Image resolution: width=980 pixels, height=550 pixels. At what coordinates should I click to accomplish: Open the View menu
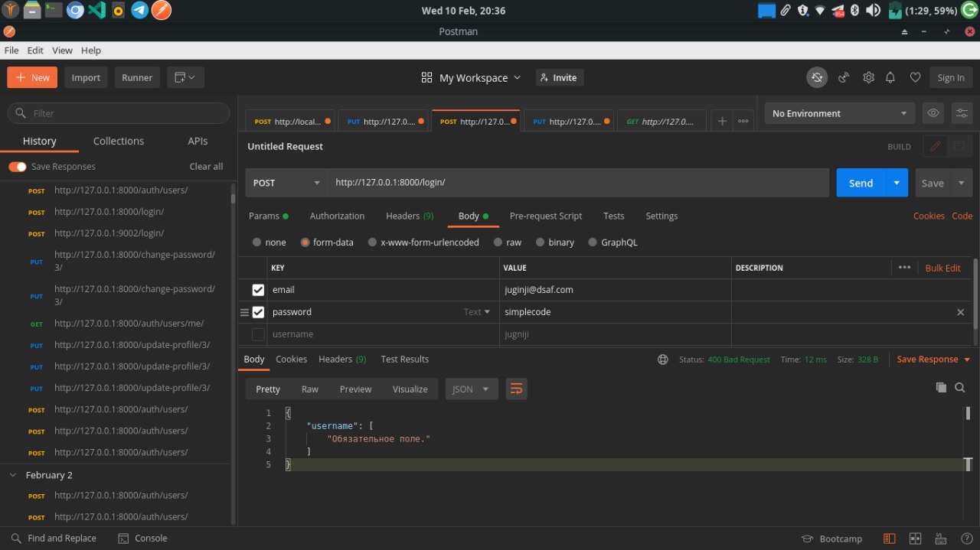point(62,50)
